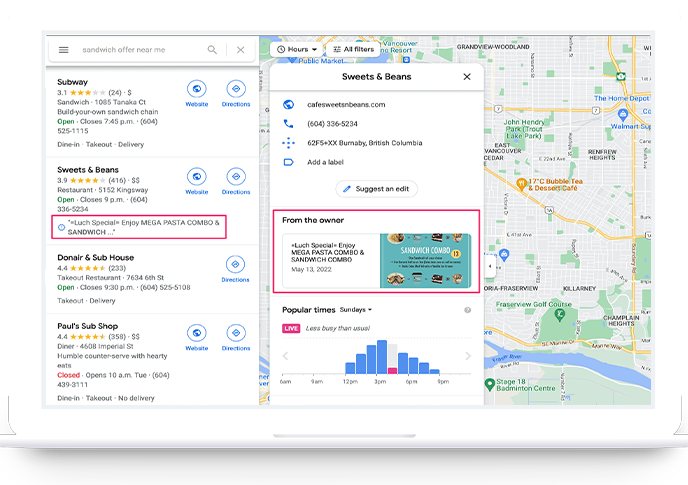Click the search magnifier icon

(212, 50)
